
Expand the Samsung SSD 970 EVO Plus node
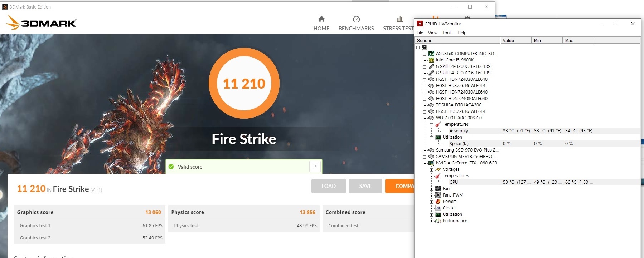[425, 150]
